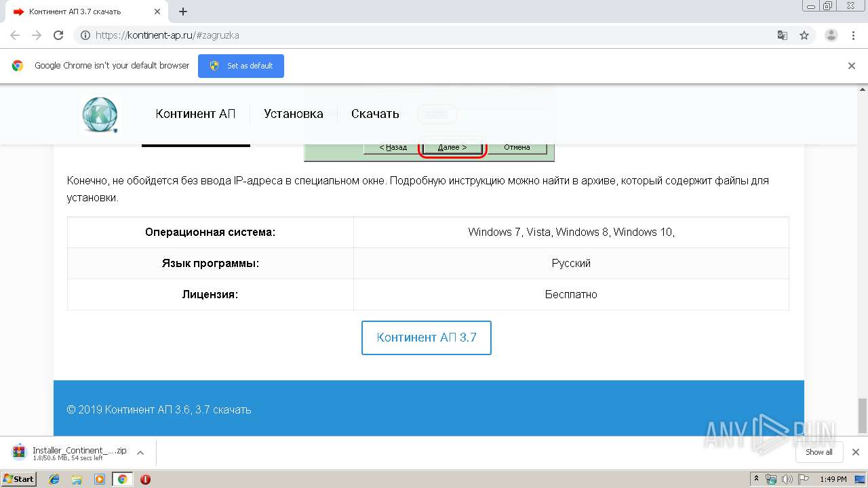Click the 1:49 PM clock
Image resolution: width=868 pixels, height=488 pixels.
click(833, 479)
